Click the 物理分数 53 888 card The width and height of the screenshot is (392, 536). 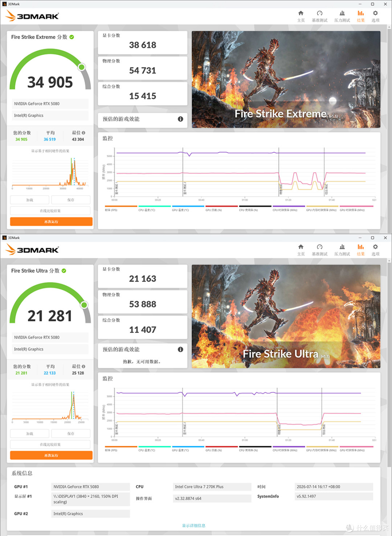pyautogui.click(x=143, y=302)
